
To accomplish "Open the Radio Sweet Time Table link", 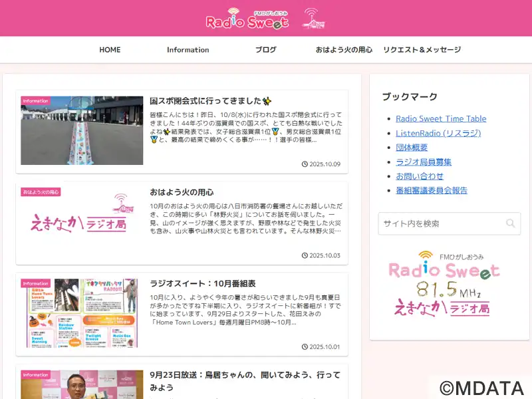I will pos(441,119).
